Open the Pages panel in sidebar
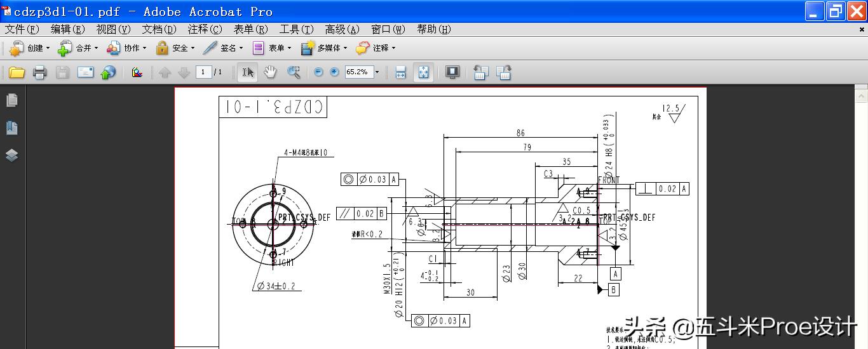 [x=11, y=100]
